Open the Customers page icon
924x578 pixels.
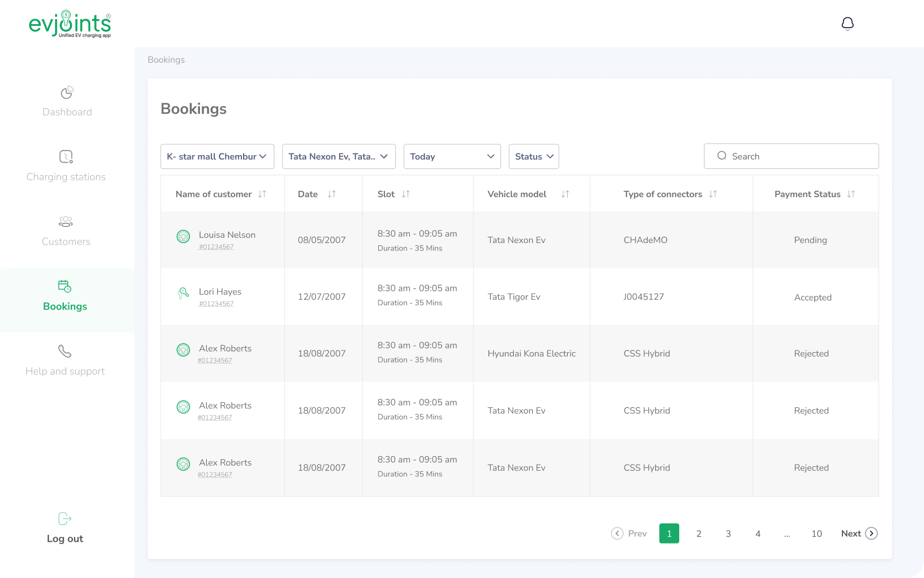66,222
